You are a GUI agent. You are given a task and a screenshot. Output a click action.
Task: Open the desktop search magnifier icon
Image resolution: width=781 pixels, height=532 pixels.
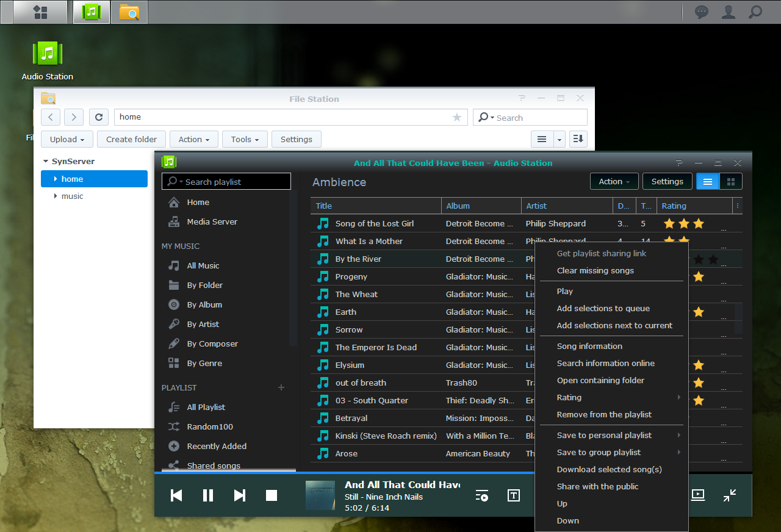pos(755,12)
